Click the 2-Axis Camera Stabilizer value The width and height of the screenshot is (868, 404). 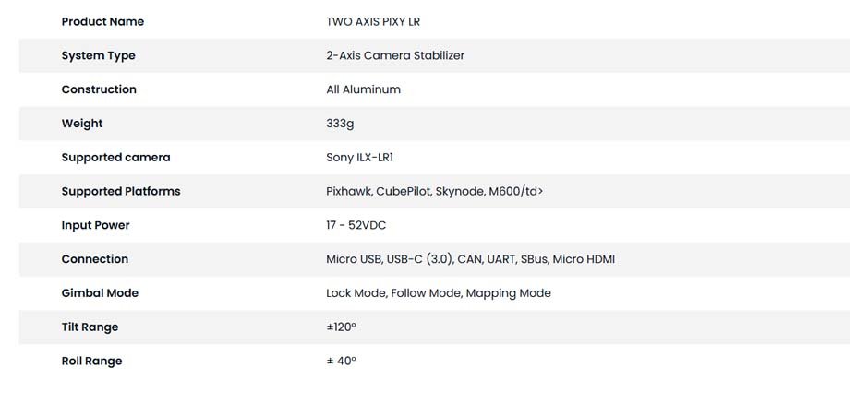coord(395,55)
